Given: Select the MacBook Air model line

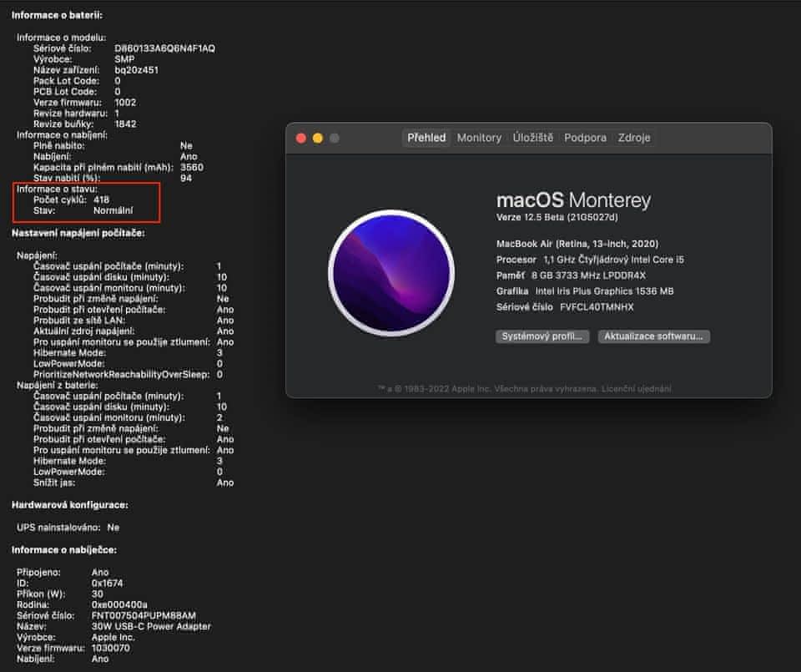Looking at the screenshot, I should 577,244.
